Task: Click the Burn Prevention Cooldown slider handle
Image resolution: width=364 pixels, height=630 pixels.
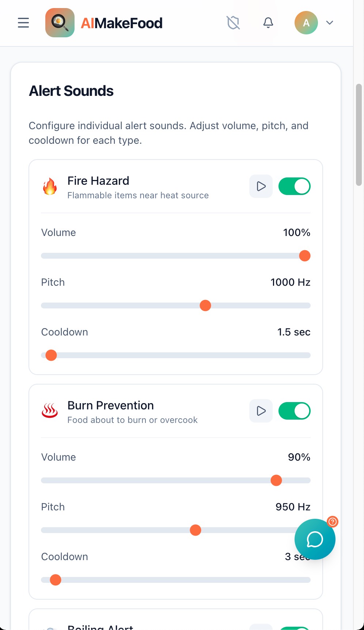Action: pyautogui.click(x=56, y=580)
